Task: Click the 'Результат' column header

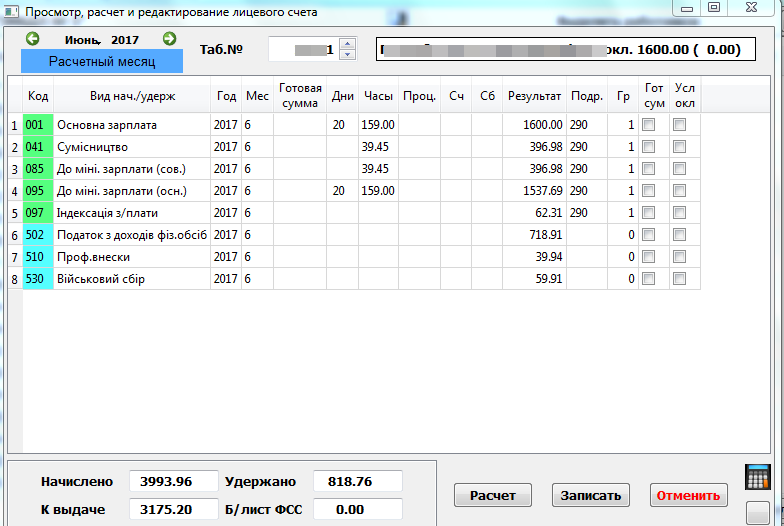Action: click(534, 96)
